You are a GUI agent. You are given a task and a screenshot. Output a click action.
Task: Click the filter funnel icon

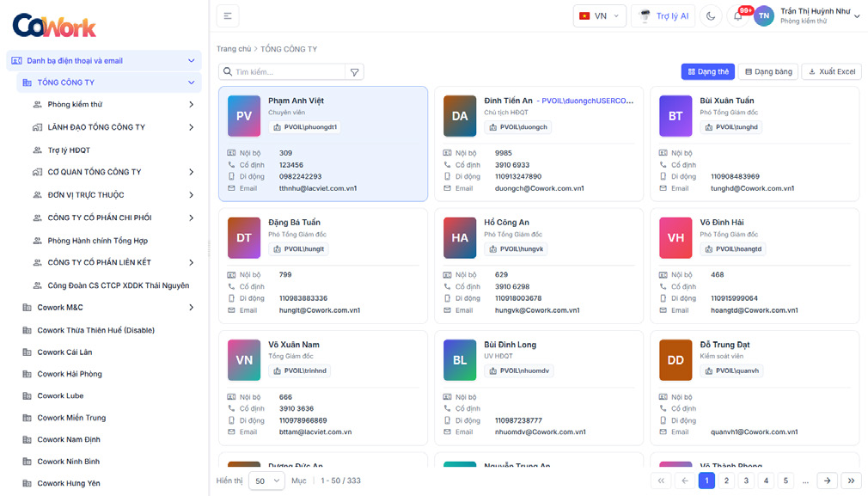tap(354, 72)
